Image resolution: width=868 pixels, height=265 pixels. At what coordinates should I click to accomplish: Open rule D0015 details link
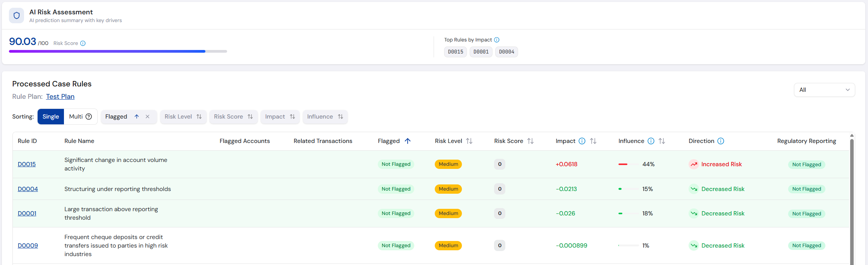tap(27, 164)
